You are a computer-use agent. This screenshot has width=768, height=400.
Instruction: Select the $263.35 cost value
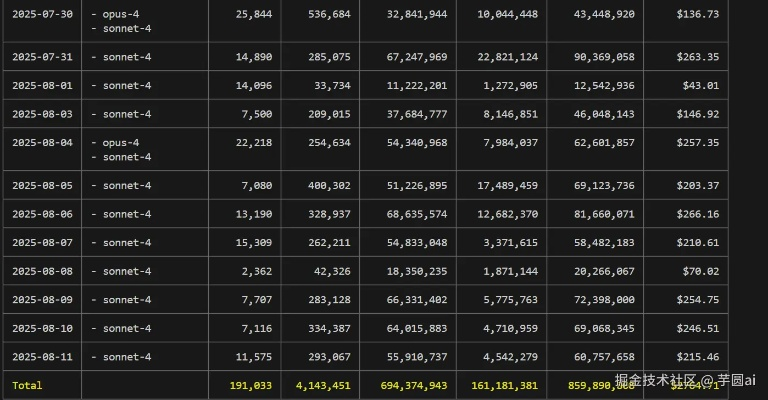[x=697, y=57]
